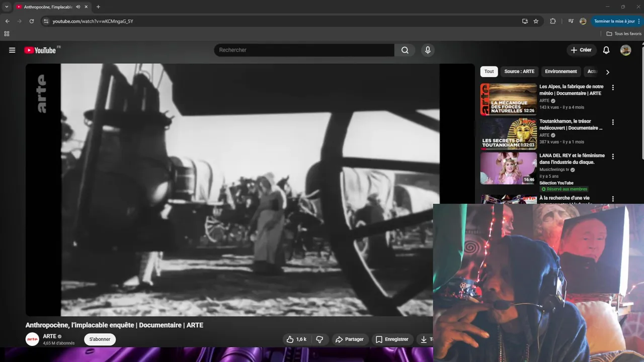Open Les Alpes documentary thumbnail
The image size is (644, 362).
(508, 100)
